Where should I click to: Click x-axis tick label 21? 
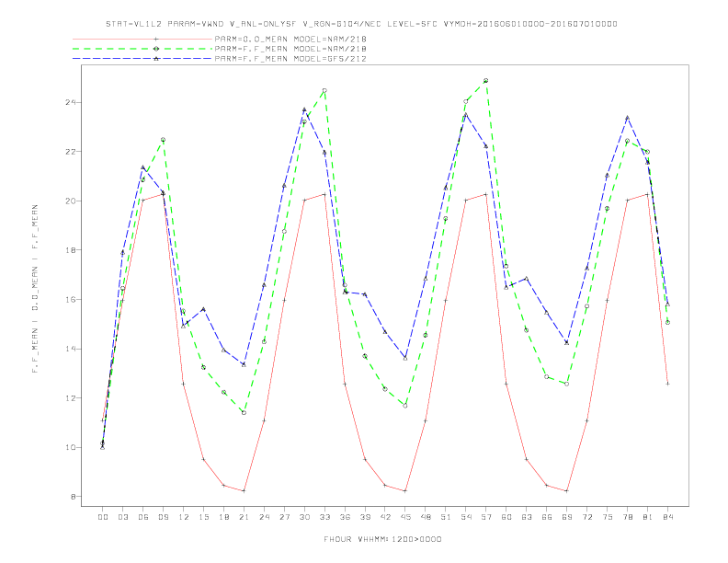244,517
